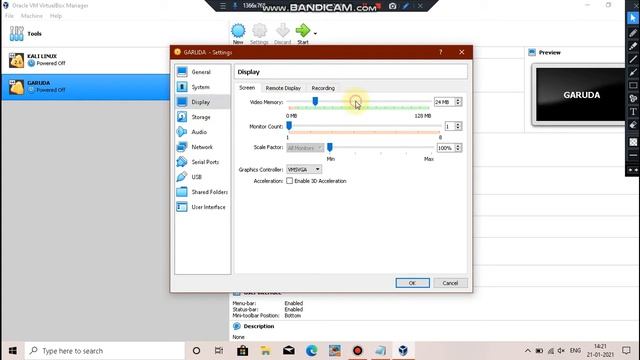
Task: Increase Monitor Count spinbox value
Action: point(458,124)
